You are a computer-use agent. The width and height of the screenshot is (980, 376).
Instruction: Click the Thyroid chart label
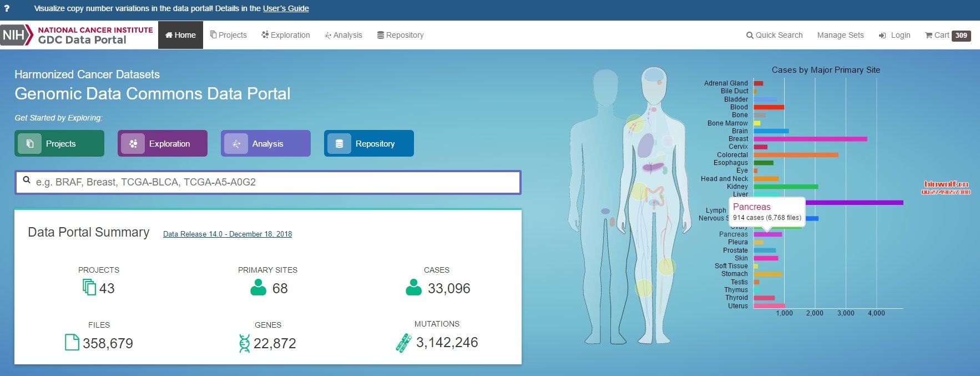(736, 298)
